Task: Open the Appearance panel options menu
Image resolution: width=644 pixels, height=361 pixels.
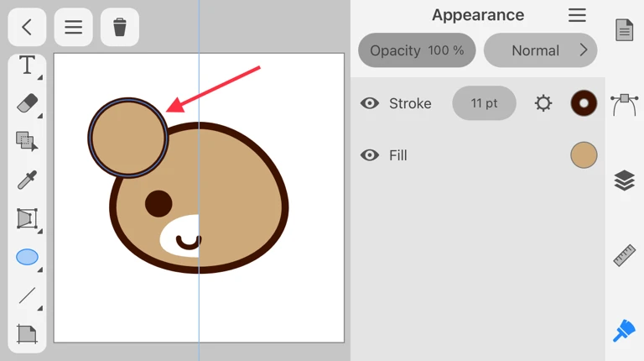Action: point(577,15)
